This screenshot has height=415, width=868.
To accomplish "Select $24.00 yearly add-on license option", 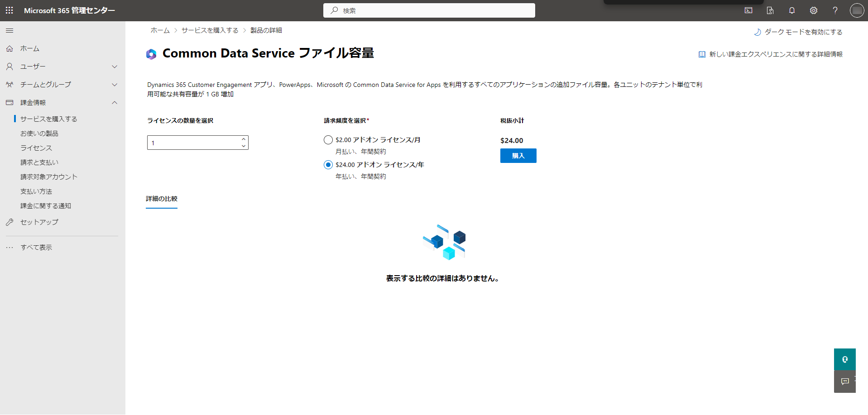I will coord(328,165).
